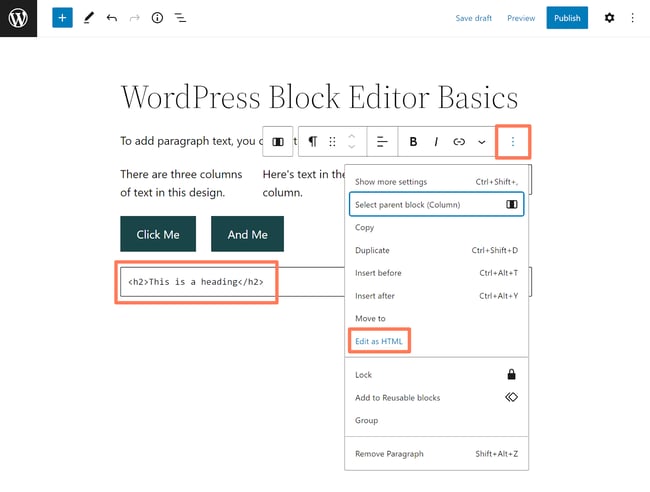
Task: Click the Publish button
Action: [567, 18]
